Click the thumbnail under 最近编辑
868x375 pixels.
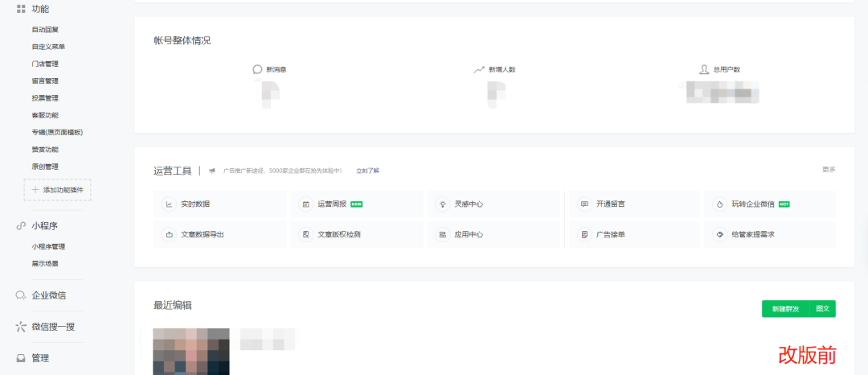pos(191,351)
